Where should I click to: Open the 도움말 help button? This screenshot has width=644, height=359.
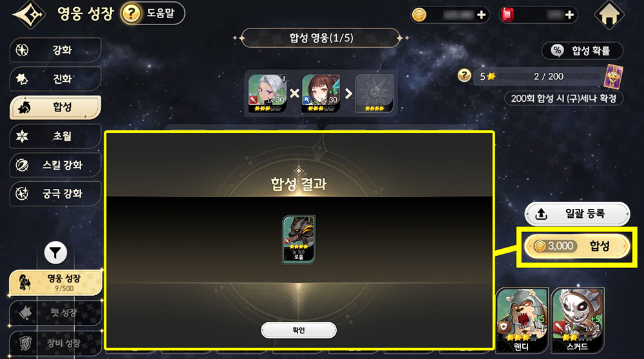(153, 14)
